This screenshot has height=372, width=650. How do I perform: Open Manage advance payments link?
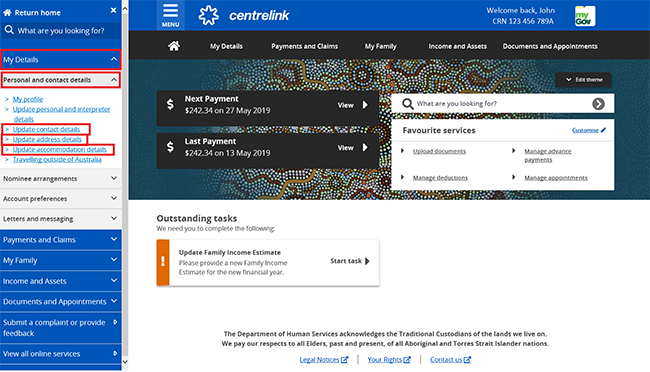point(548,156)
